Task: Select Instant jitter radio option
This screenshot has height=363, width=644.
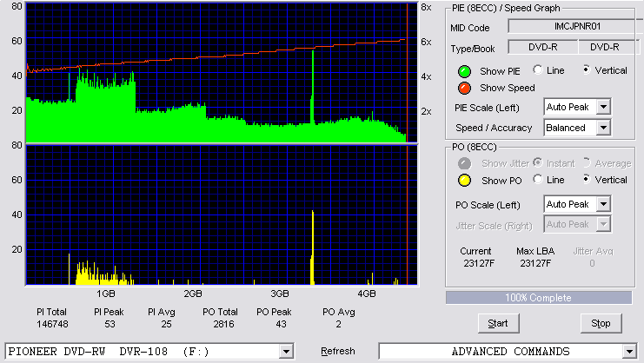Action: [538, 162]
